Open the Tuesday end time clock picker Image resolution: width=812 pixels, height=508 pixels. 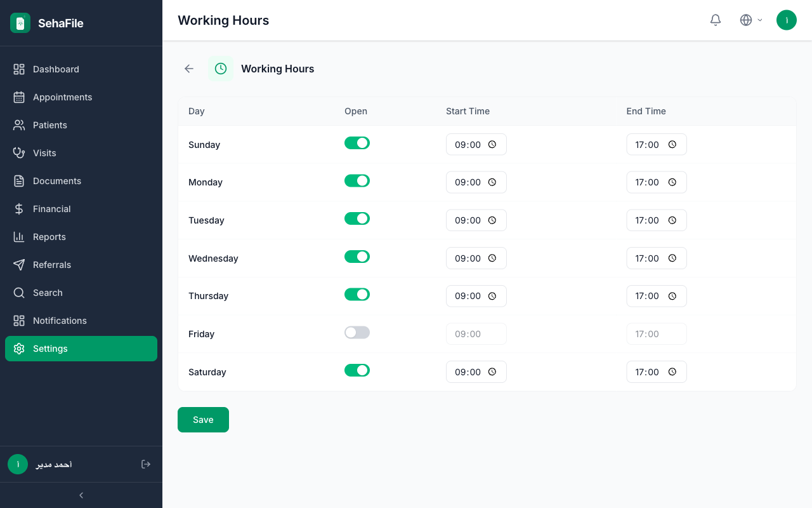click(672, 220)
